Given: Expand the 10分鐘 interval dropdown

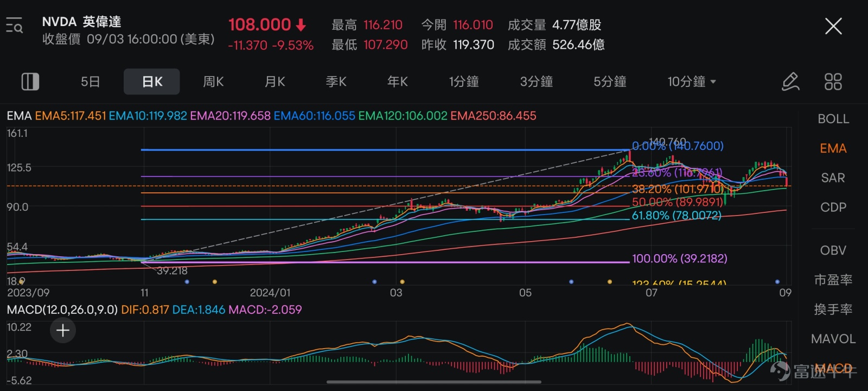Looking at the screenshot, I should [x=692, y=81].
